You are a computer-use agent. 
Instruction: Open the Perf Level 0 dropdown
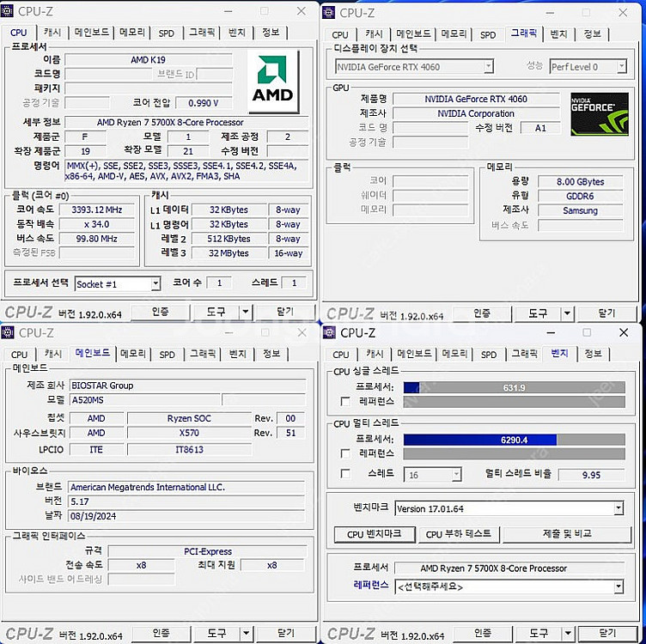click(622, 66)
